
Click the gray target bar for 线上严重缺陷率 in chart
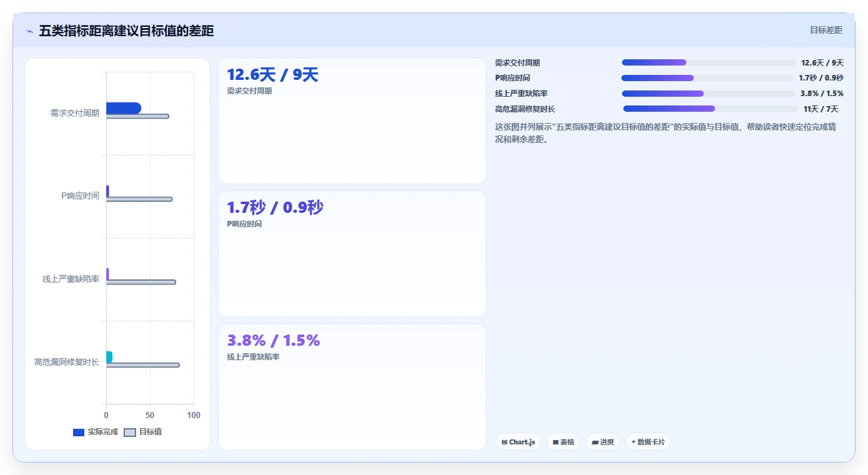141,282
